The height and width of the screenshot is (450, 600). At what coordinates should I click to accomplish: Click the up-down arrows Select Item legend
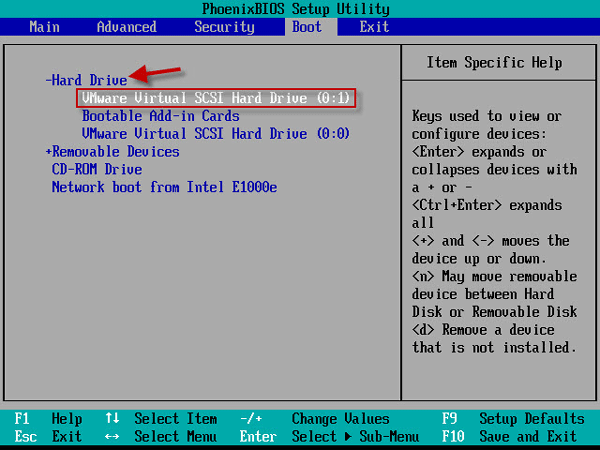coord(161,419)
